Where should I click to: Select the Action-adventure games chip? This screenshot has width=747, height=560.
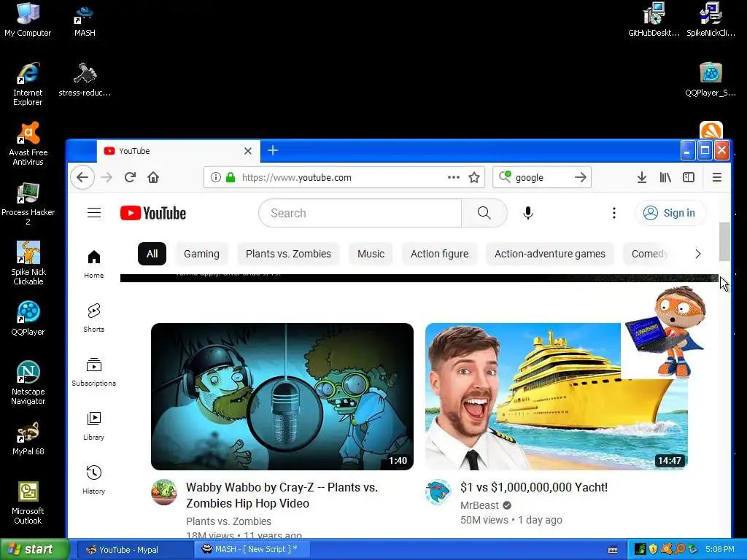click(550, 254)
